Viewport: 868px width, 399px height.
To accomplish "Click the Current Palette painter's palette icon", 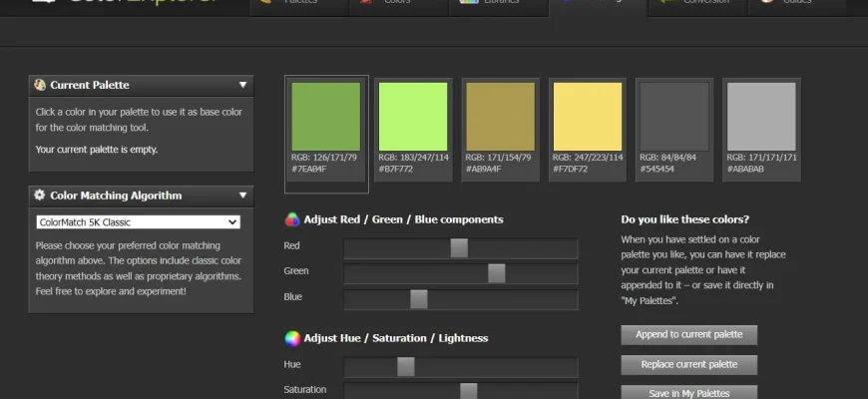I will (40, 85).
